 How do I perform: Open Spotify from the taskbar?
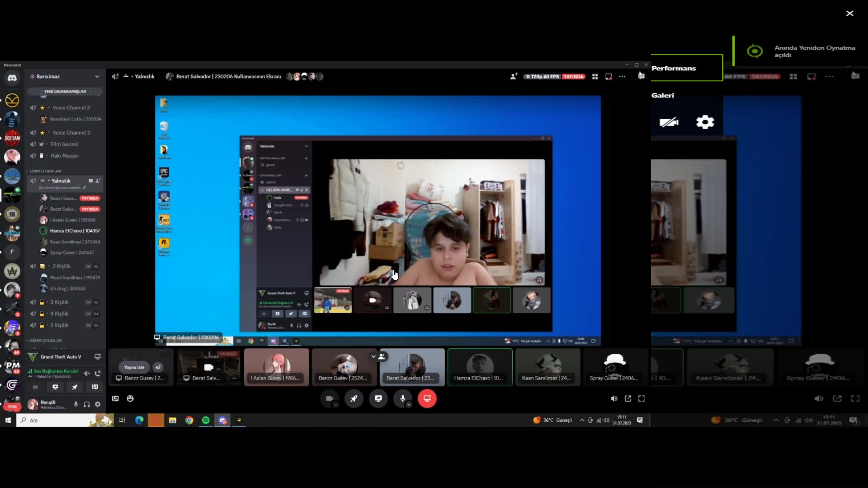206,420
